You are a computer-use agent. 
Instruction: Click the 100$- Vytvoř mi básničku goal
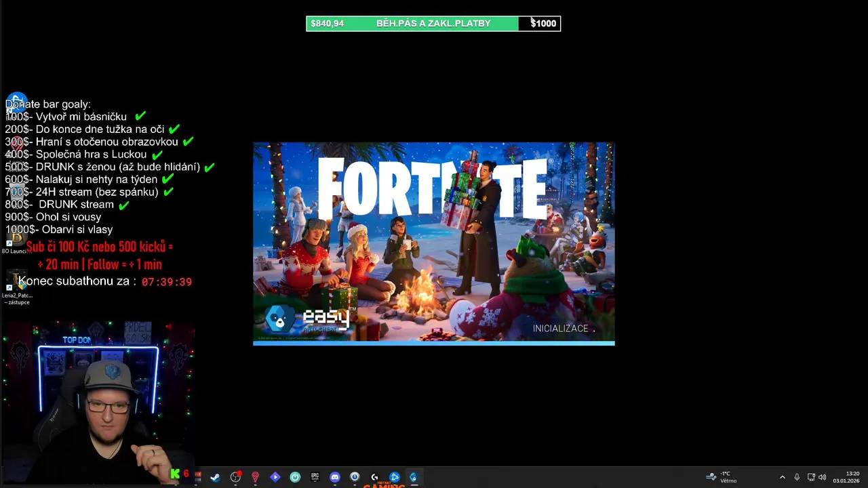tap(66, 117)
